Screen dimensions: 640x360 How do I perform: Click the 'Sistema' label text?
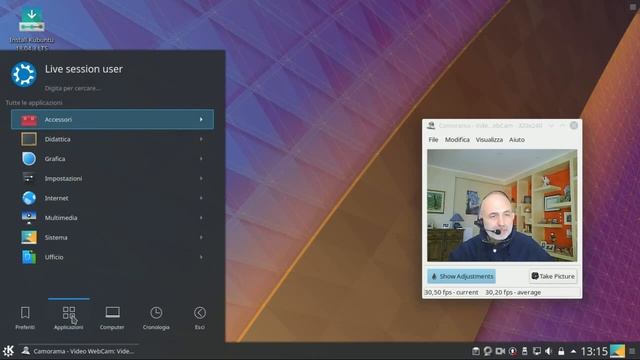click(x=56, y=237)
